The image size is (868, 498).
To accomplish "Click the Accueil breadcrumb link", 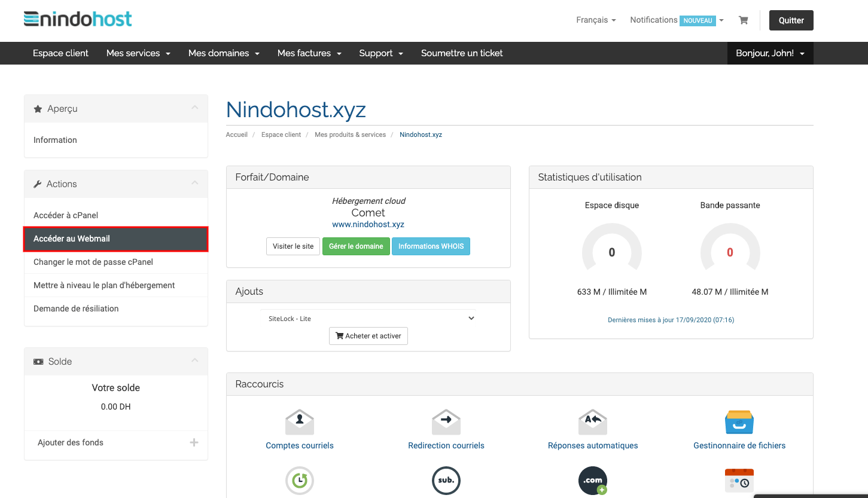I will pos(236,135).
